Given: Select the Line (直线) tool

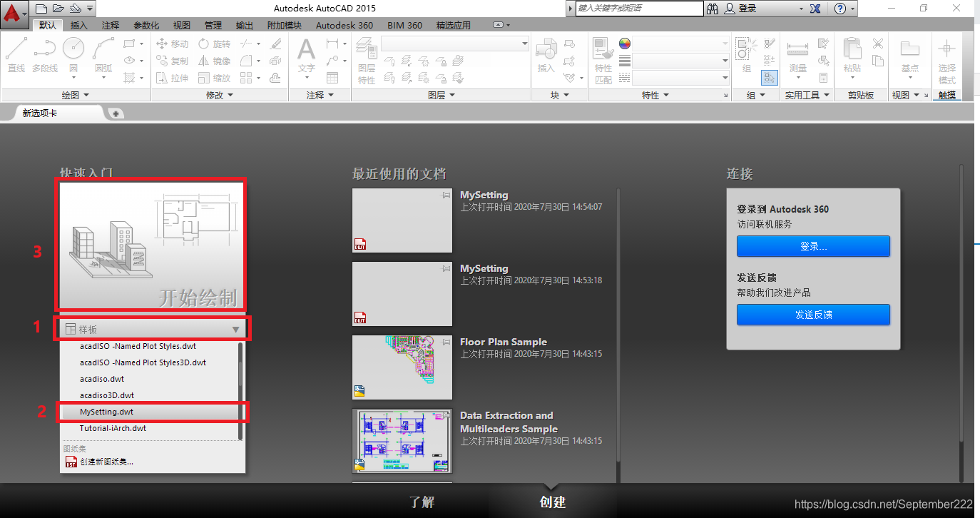Looking at the screenshot, I should [16, 55].
